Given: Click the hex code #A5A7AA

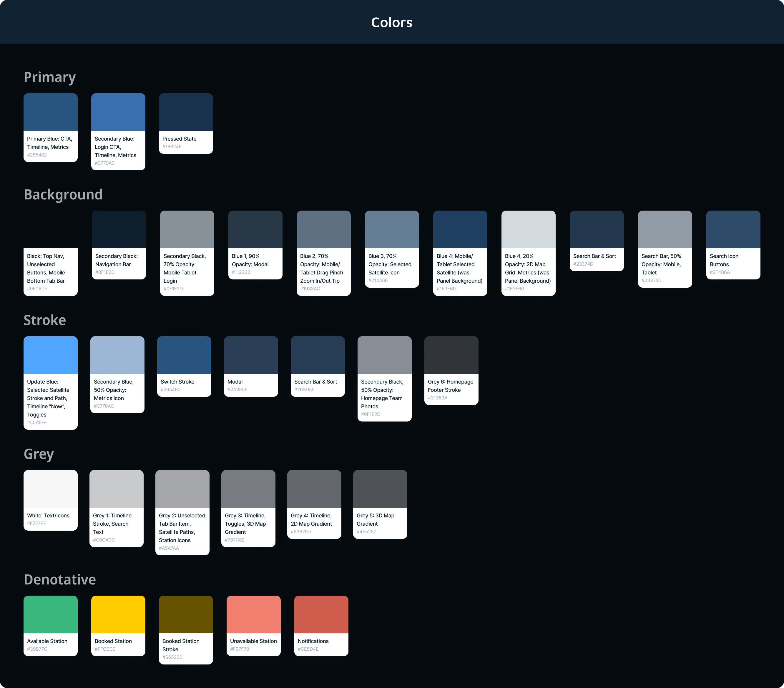Looking at the screenshot, I should (x=169, y=549).
